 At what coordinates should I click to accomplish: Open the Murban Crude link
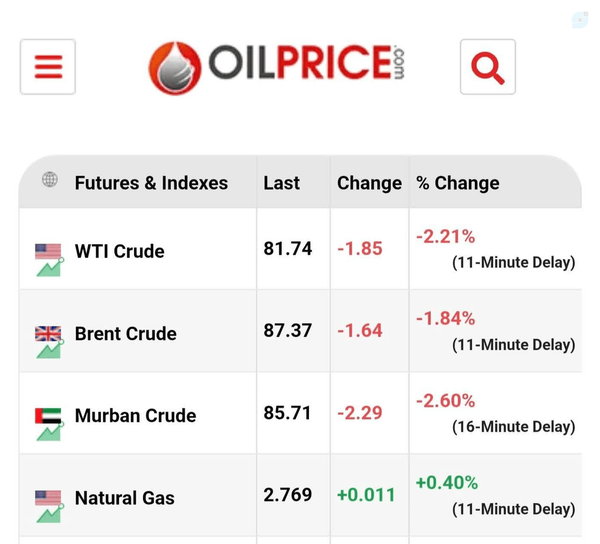tap(135, 416)
